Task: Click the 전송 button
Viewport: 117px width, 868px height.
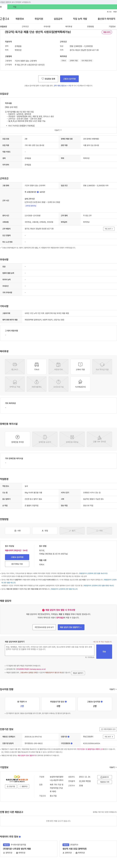Action: pyautogui.click(x=104, y=652)
